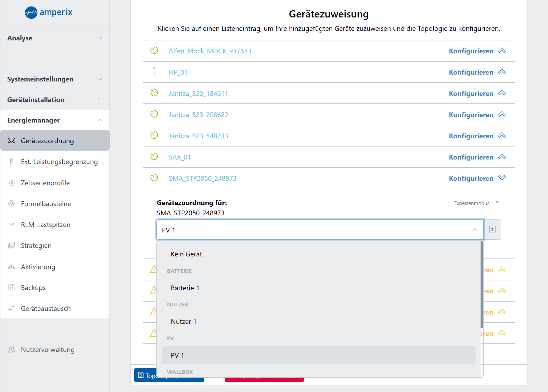This screenshot has width=548, height=392.
Task: Click the info icon beside PV 1 dropdown
Action: [492, 229]
